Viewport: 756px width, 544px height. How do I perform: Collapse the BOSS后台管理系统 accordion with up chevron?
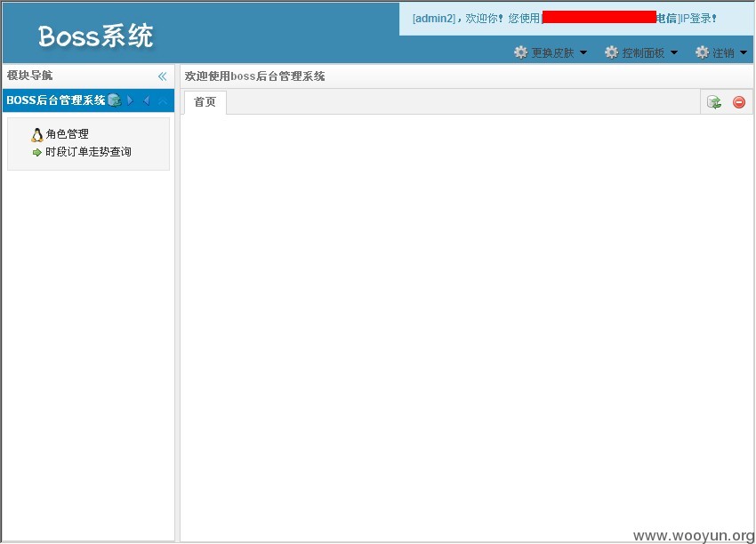pyautogui.click(x=163, y=100)
